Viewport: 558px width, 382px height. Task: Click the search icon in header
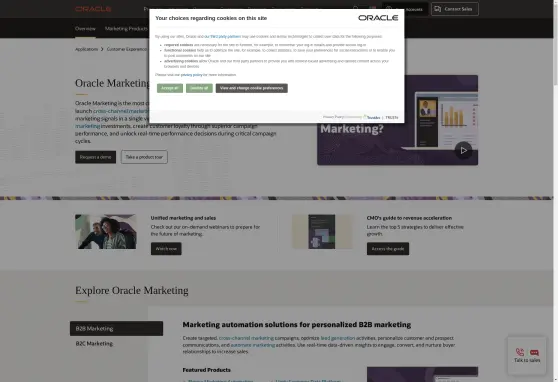pyautogui.click(x=355, y=9)
